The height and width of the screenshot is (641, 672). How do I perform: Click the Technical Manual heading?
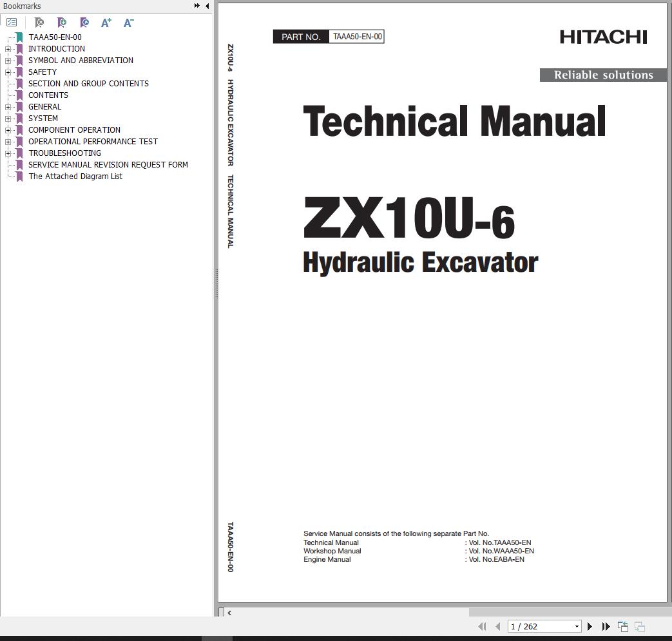(x=454, y=121)
